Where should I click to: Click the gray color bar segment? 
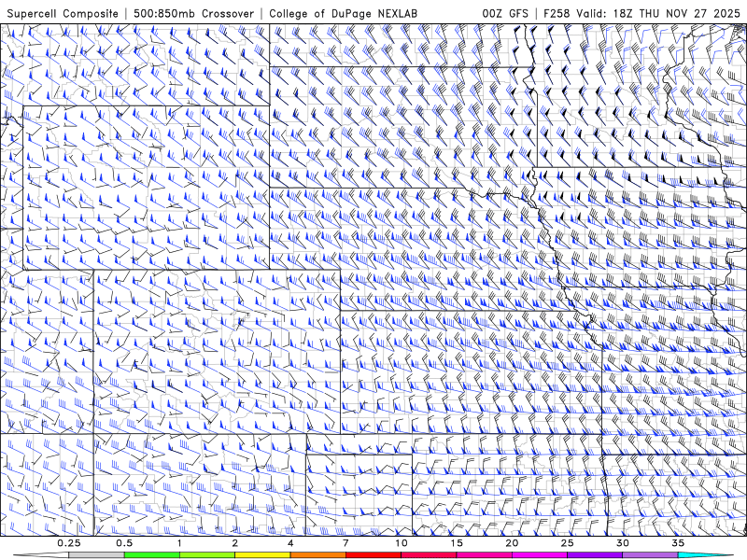pos(96,555)
